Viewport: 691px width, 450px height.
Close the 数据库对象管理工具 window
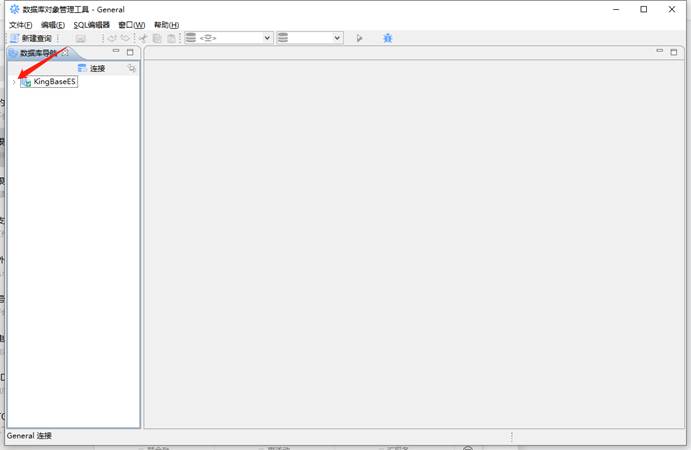672,9
